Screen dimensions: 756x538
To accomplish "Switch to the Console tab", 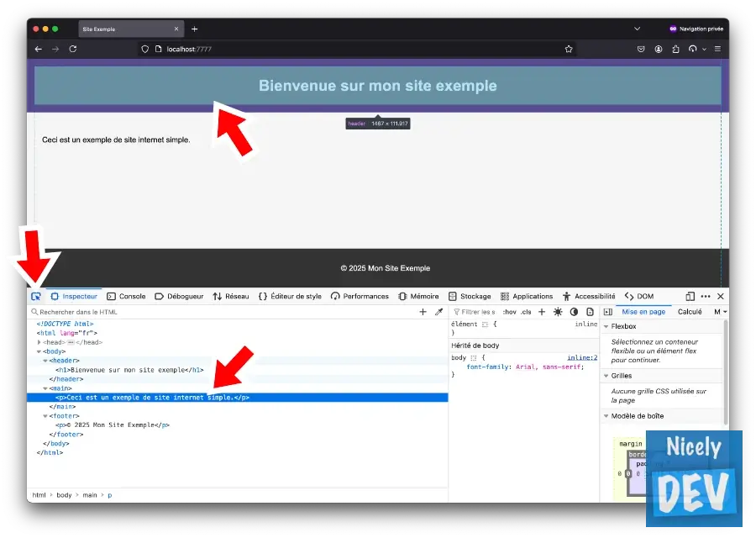I will pos(126,296).
